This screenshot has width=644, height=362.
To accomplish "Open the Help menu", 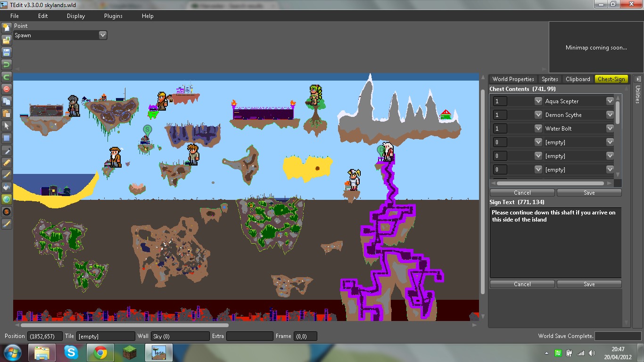I will [x=148, y=16].
